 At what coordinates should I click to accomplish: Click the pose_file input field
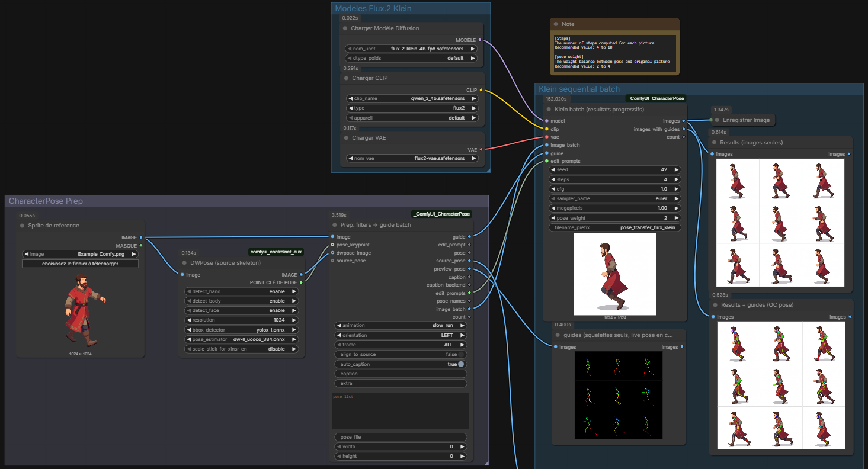[401, 437]
